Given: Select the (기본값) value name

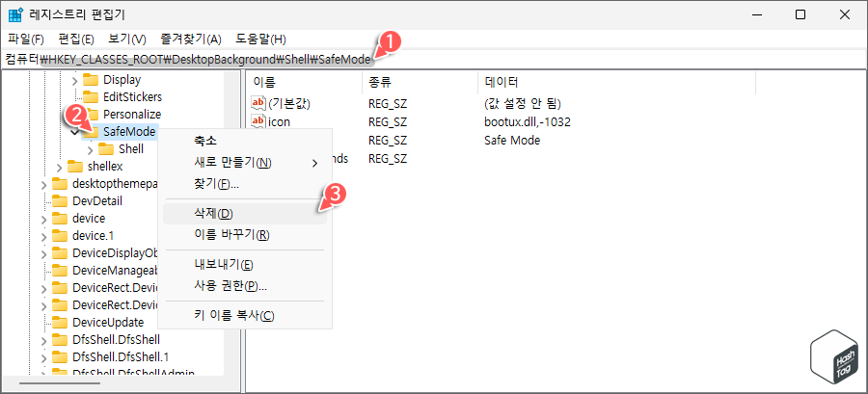Looking at the screenshot, I should (289, 103).
